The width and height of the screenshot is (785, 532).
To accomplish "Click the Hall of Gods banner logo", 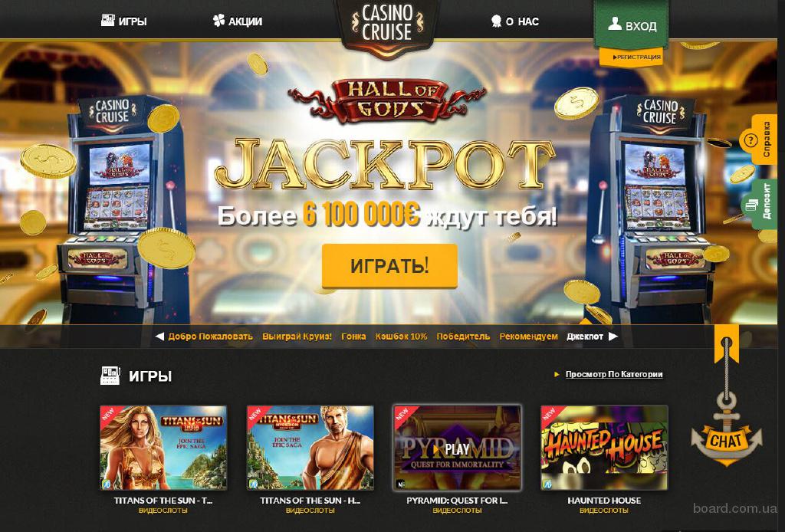I will point(386,100).
